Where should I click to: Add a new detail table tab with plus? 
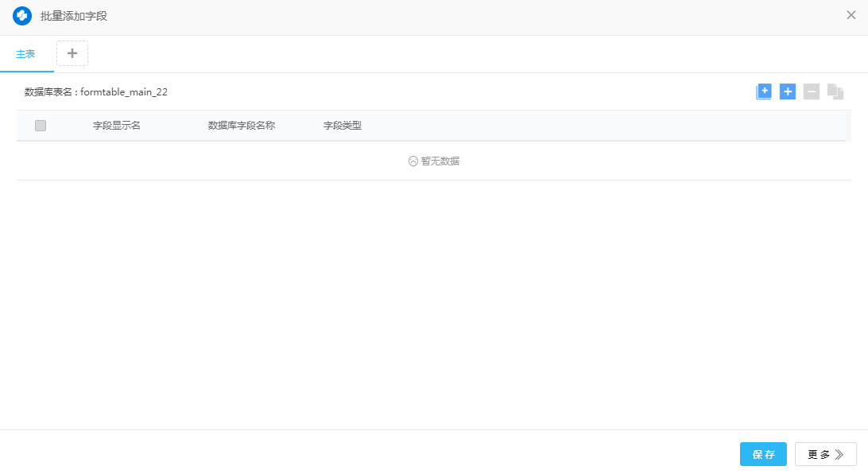[x=72, y=53]
